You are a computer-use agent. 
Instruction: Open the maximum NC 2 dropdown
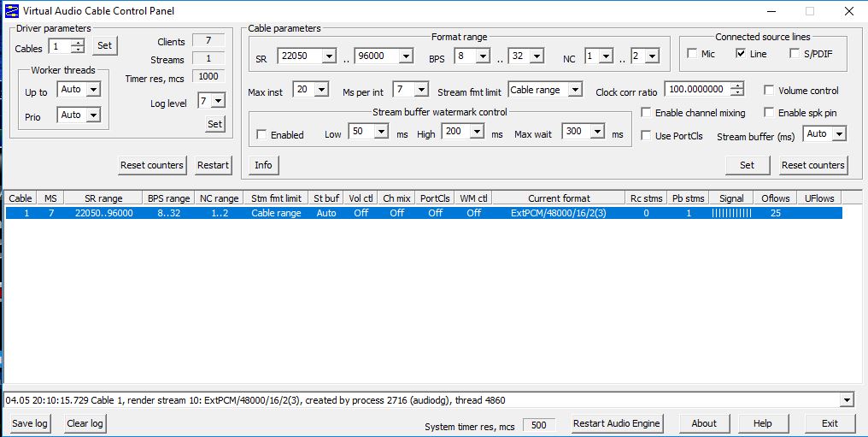pos(652,56)
